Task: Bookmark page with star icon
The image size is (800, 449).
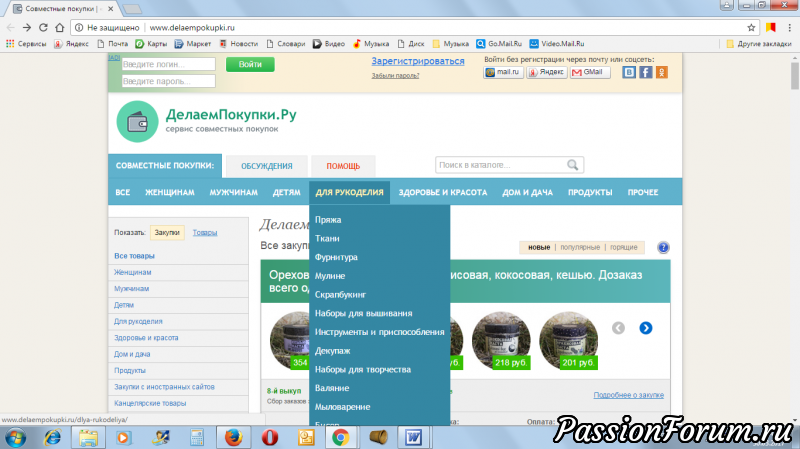Action: coord(751,28)
